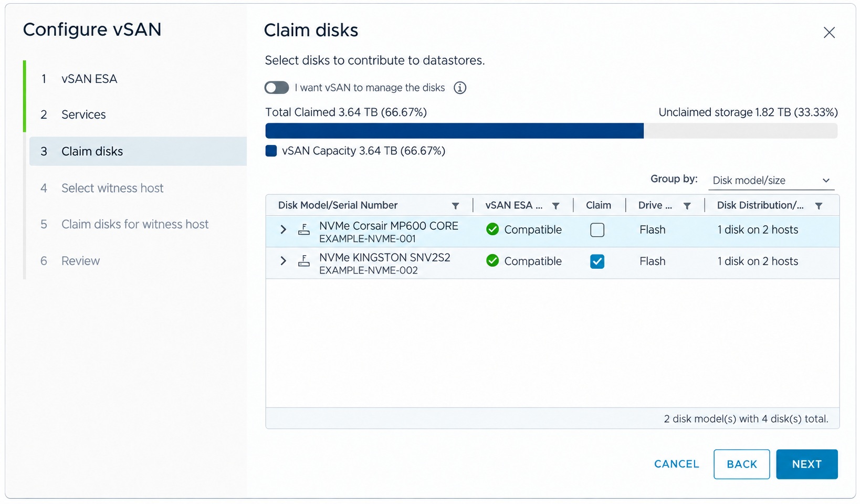Click serial text EXAMPLE-NVME-001
Screen dimensions: 860x504
pyautogui.click(x=368, y=239)
